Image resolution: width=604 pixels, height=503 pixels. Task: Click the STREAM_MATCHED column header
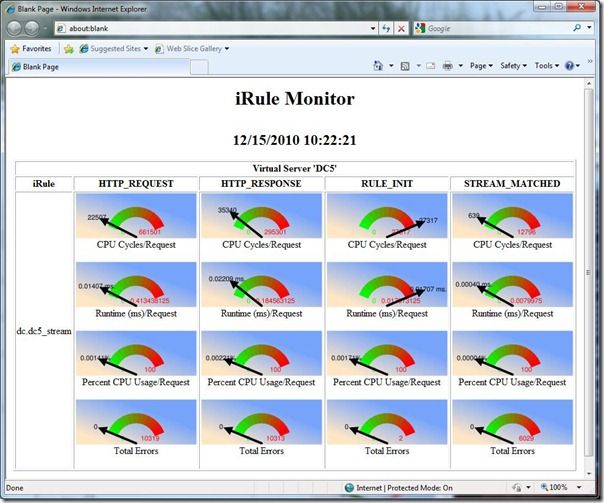pos(512,184)
